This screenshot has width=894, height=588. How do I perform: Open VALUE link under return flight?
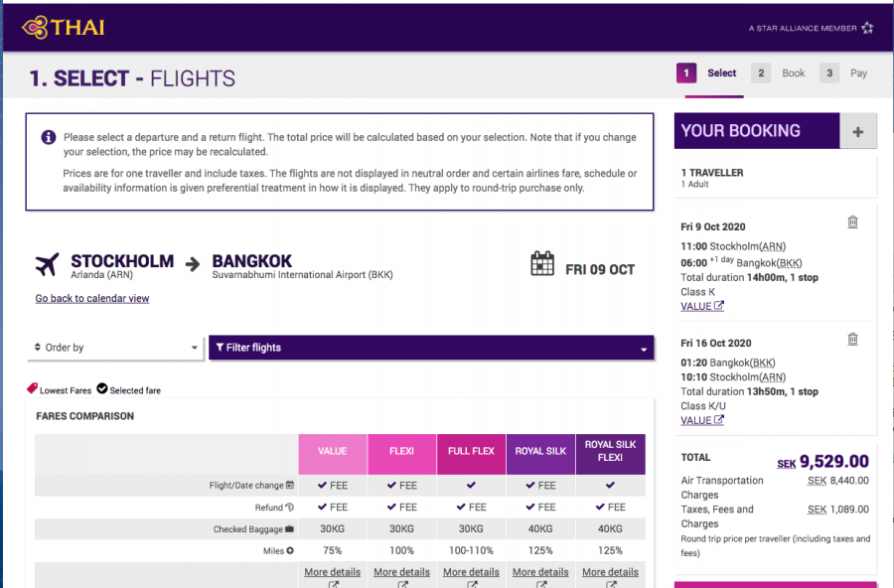pos(701,420)
